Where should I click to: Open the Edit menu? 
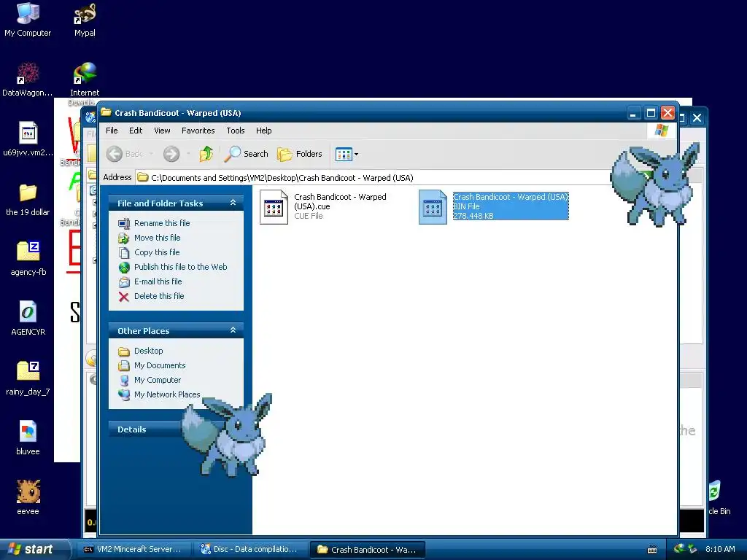click(135, 131)
